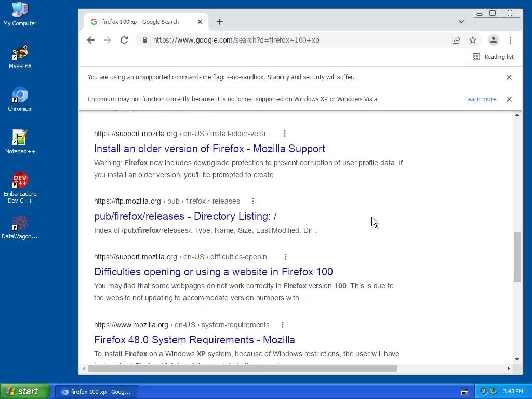This screenshot has width=532, height=399.
Task: Open options menu for system-requirements result
Action: (283, 325)
